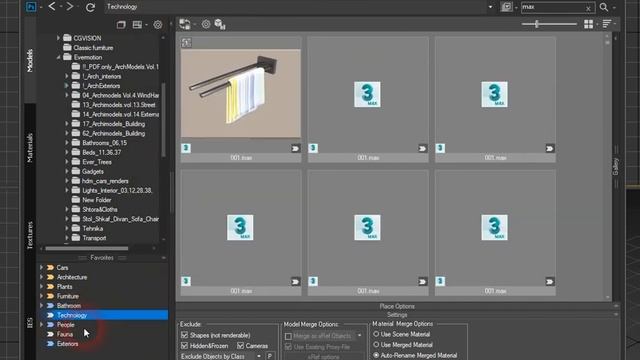640x360 pixels.
Task: Click the Photoshop icon in the top toolbar
Action: coord(31,7)
